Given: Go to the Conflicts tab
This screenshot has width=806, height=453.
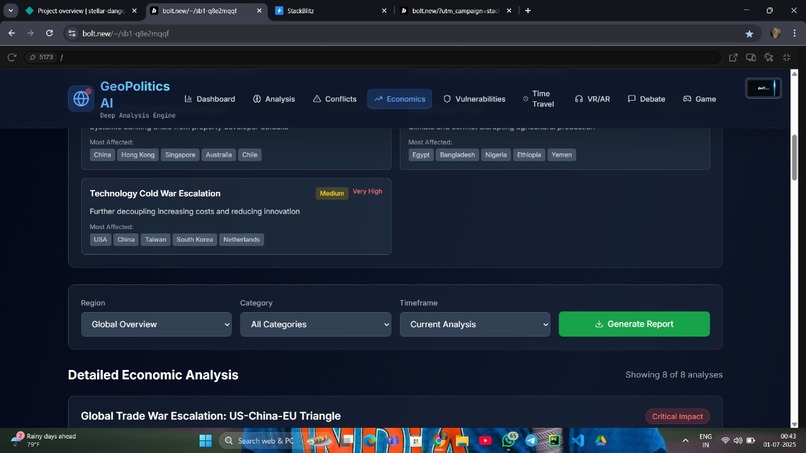Looking at the screenshot, I should [335, 99].
